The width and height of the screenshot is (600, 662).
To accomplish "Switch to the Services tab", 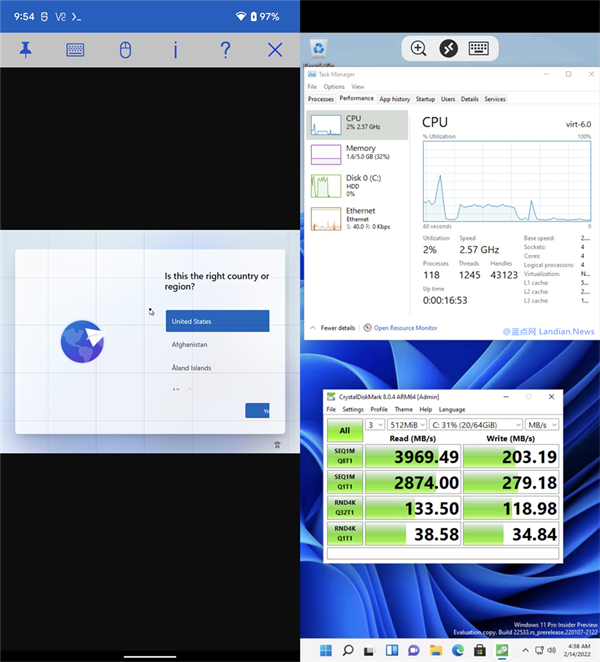I will click(x=495, y=99).
